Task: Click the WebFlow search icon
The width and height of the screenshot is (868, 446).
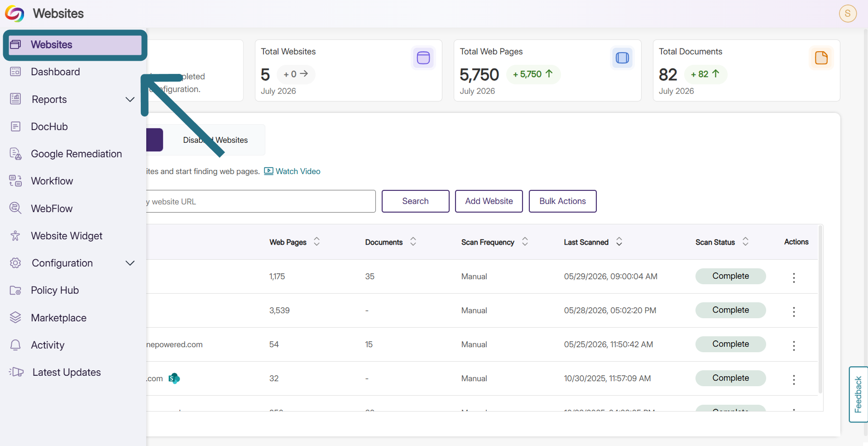Action: [15, 208]
